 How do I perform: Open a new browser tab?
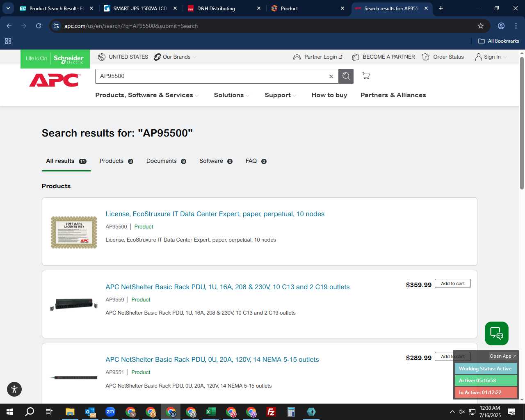tap(441, 8)
